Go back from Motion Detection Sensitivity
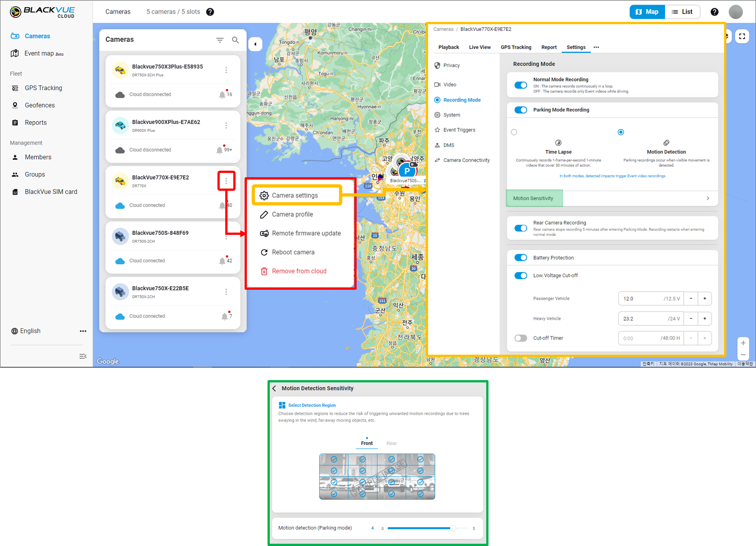The image size is (756, 546). click(274, 388)
